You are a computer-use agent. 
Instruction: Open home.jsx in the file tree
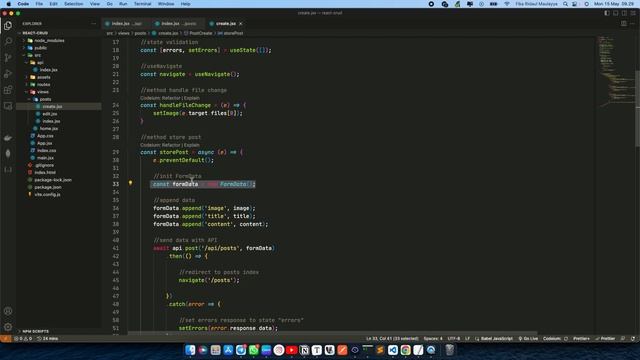point(49,129)
